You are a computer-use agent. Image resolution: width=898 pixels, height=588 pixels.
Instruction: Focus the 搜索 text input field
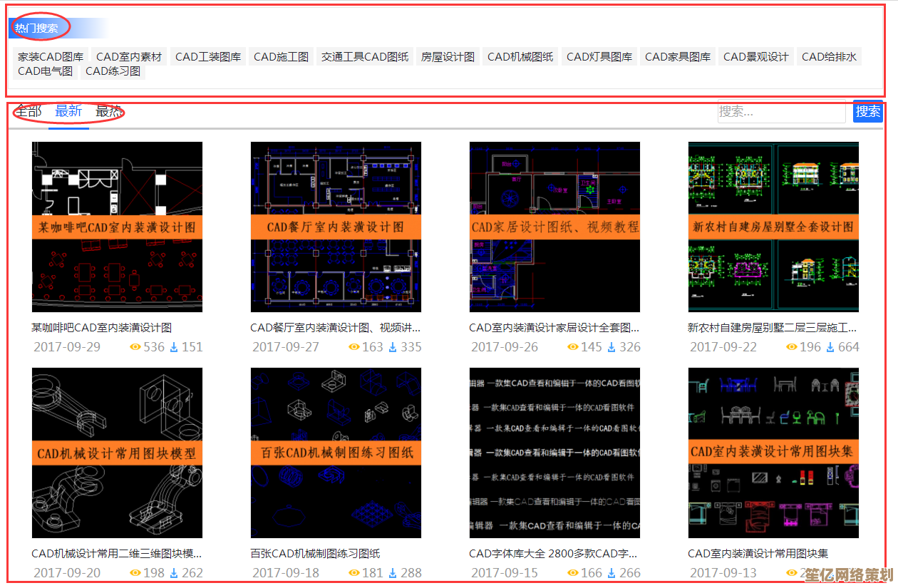(780, 111)
